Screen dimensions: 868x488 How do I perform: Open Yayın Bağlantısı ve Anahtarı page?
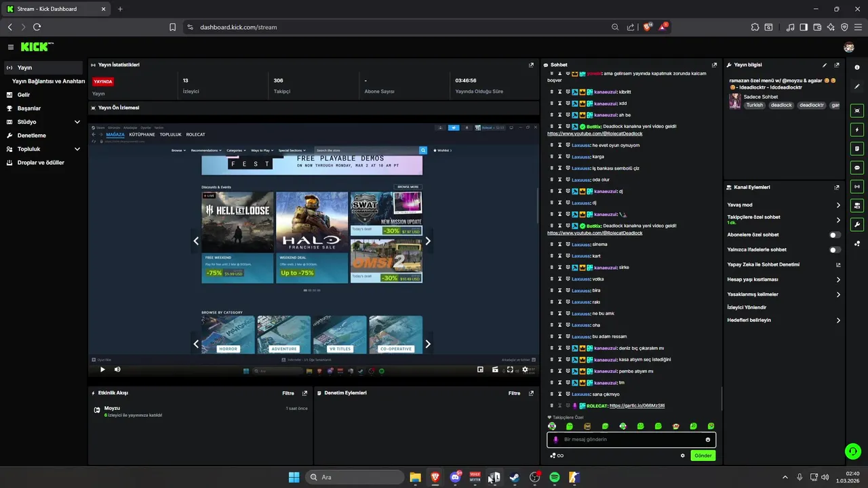pyautogui.click(x=48, y=81)
